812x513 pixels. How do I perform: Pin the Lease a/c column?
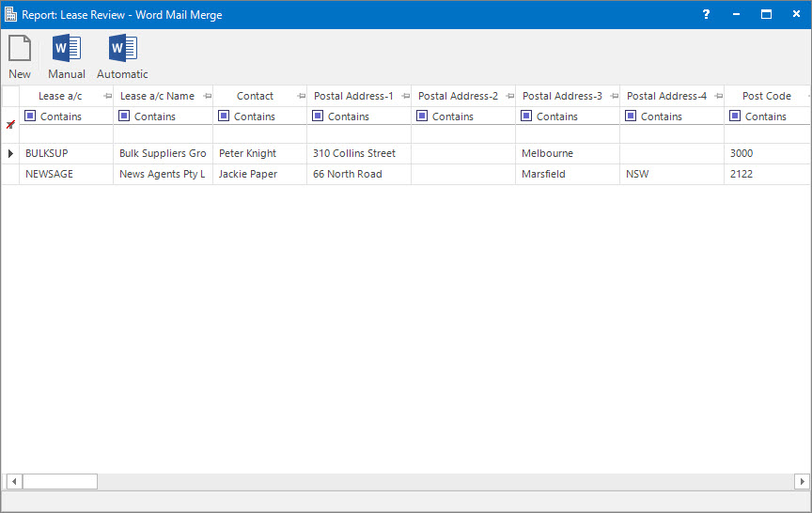[x=107, y=96]
